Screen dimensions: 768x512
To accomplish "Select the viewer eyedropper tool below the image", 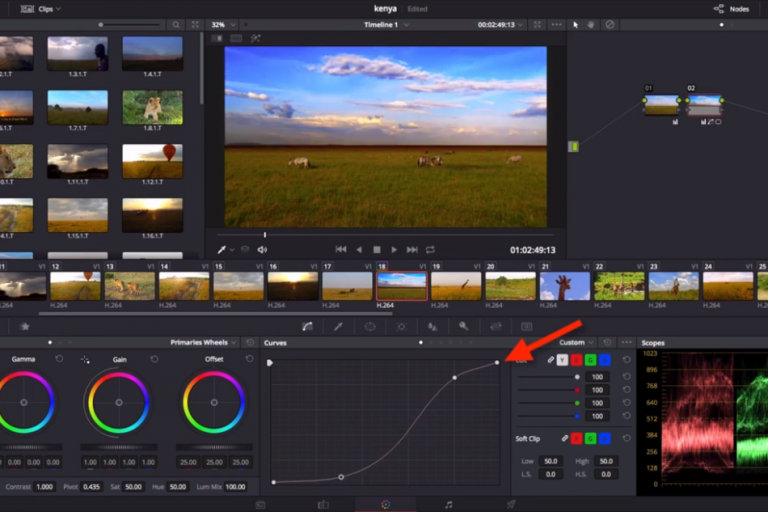I will 221,250.
